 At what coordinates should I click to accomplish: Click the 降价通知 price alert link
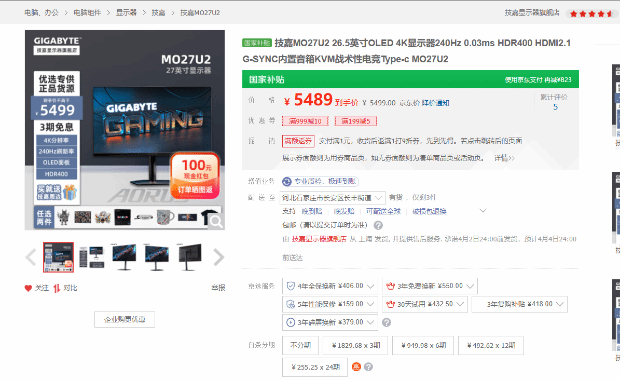[435, 103]
